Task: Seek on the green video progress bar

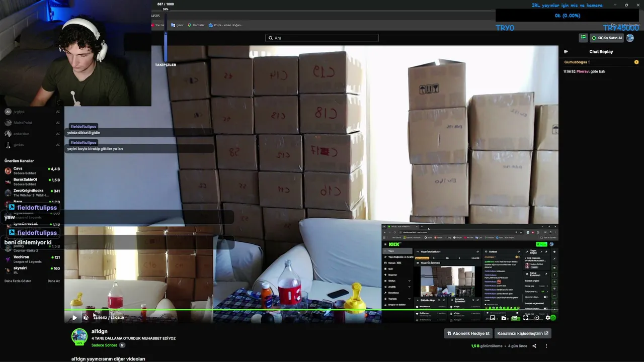Action: click(x=311, y=310)
